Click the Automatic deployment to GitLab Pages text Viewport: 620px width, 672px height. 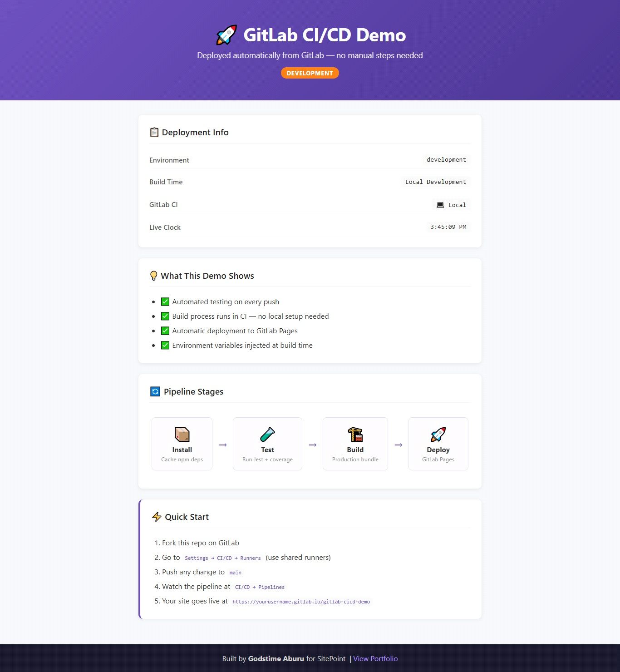pyautogui.click(x=235, y=331)
